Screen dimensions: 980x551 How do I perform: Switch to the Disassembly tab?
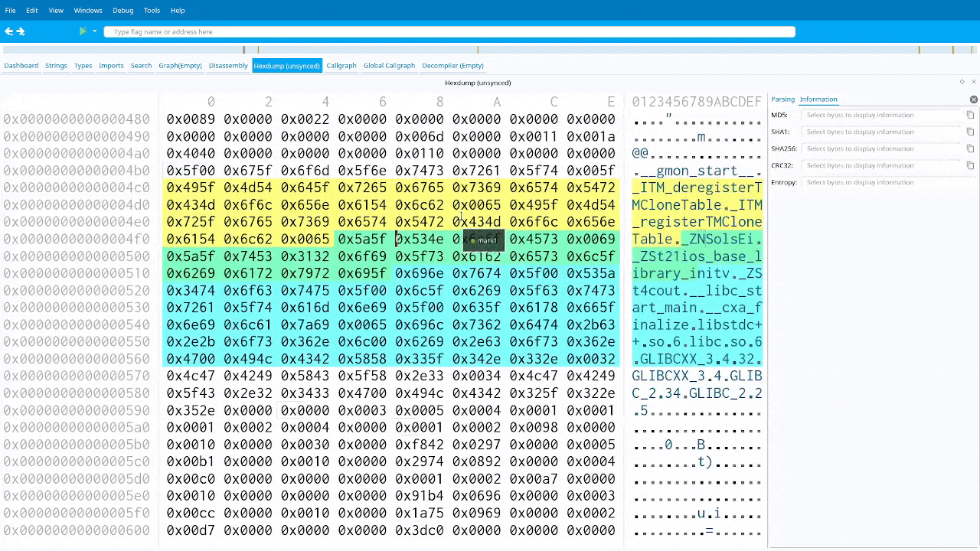coord(228,66)
